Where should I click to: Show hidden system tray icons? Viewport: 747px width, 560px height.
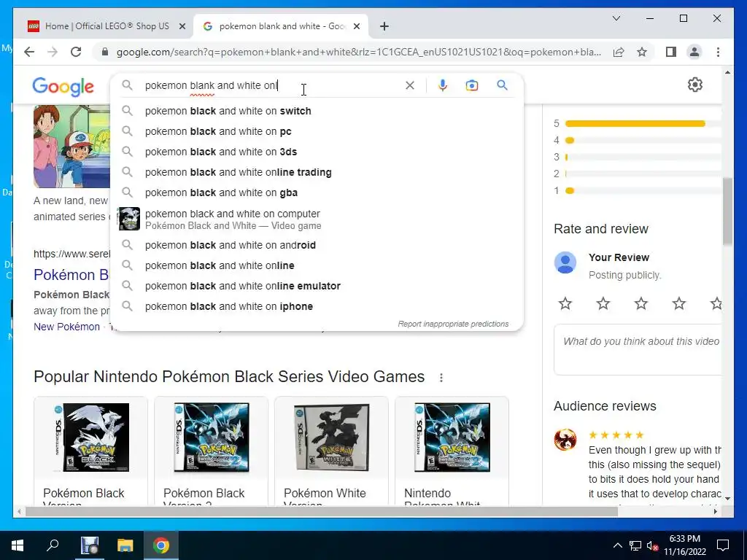(617, 545)
